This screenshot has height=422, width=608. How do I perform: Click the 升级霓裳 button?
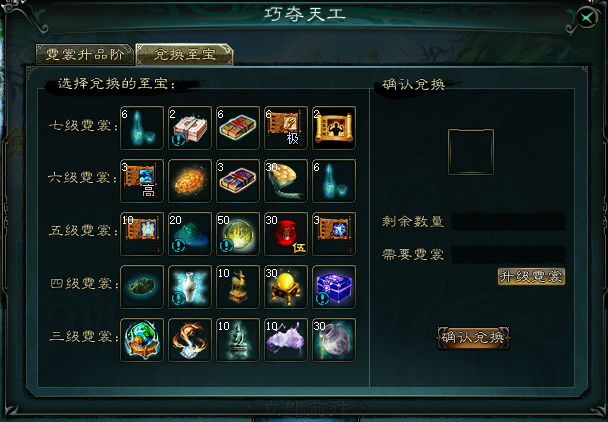[x=531, y=277]
